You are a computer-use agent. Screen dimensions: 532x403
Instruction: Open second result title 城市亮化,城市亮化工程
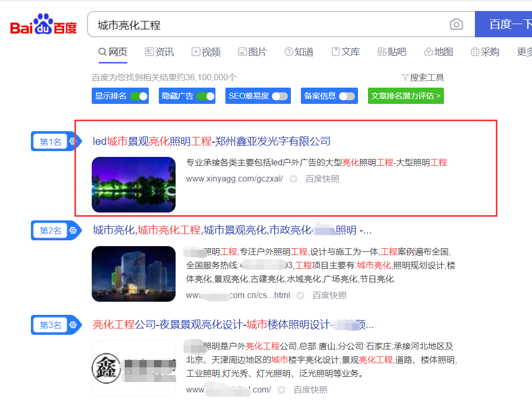tap(232, 230)
